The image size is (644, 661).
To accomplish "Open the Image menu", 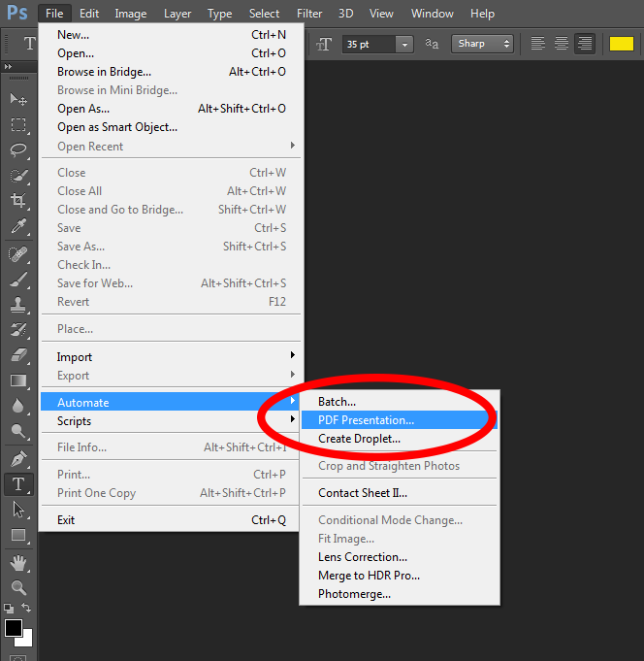I will pos(131,14).
